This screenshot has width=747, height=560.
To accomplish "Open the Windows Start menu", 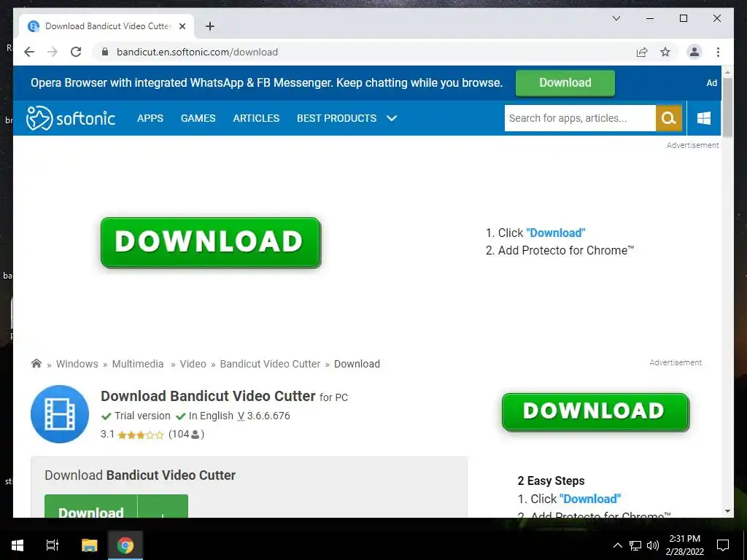I will pyautogui.click(x=18, y=545).
